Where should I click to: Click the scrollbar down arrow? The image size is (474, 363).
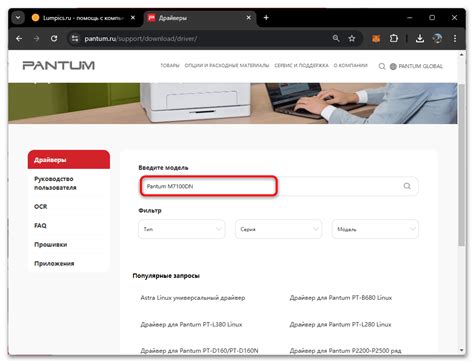point(461,350)
